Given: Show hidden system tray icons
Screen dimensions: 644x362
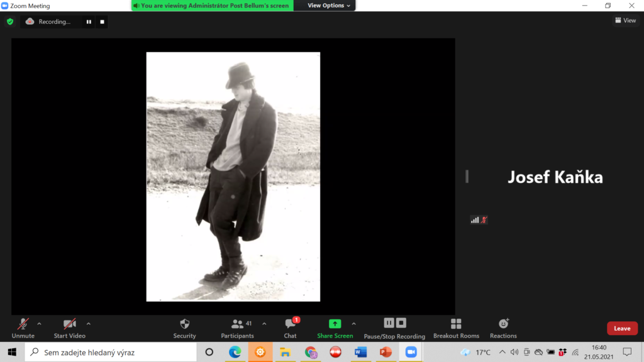Looking at the screenshot, I should click(x=502, y=352).
